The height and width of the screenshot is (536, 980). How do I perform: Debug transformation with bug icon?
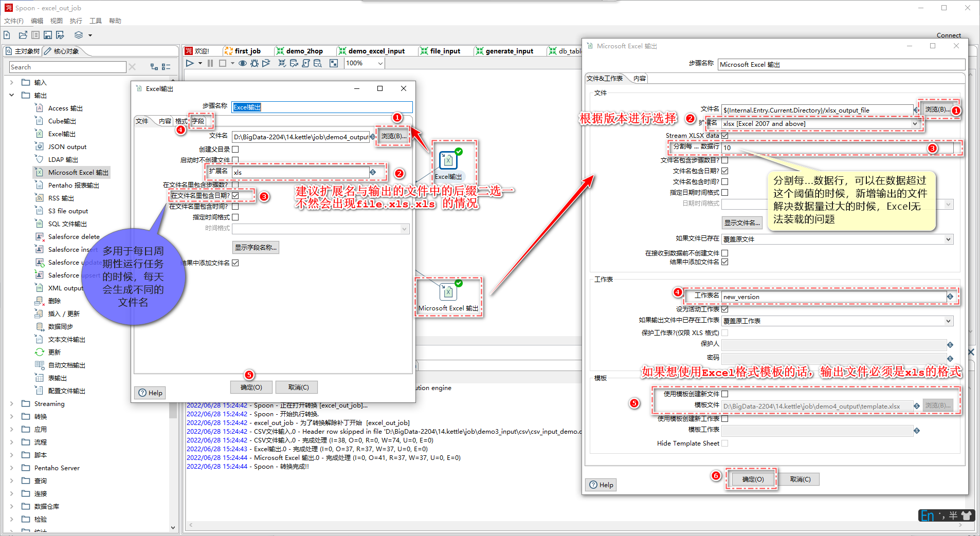(255, 63)
